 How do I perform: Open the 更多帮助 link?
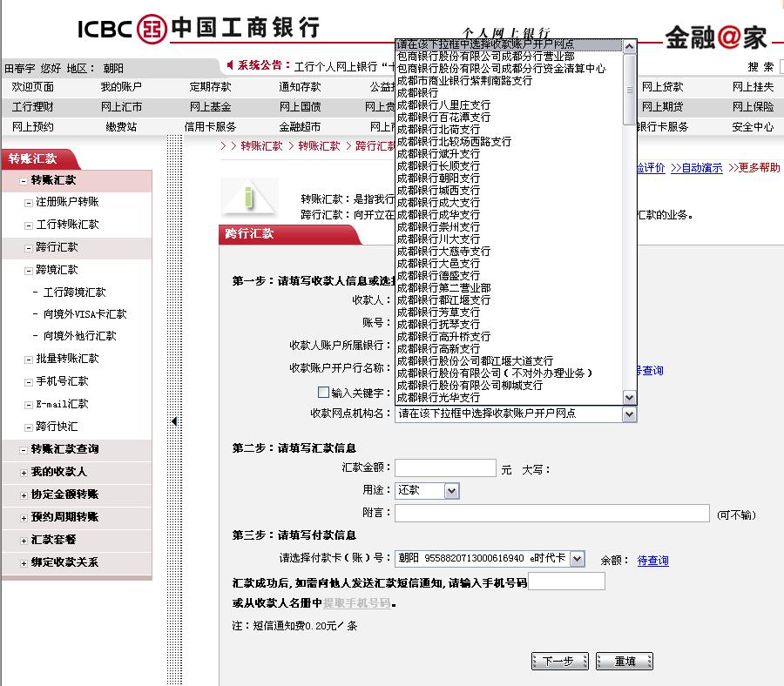click(754, 167)
